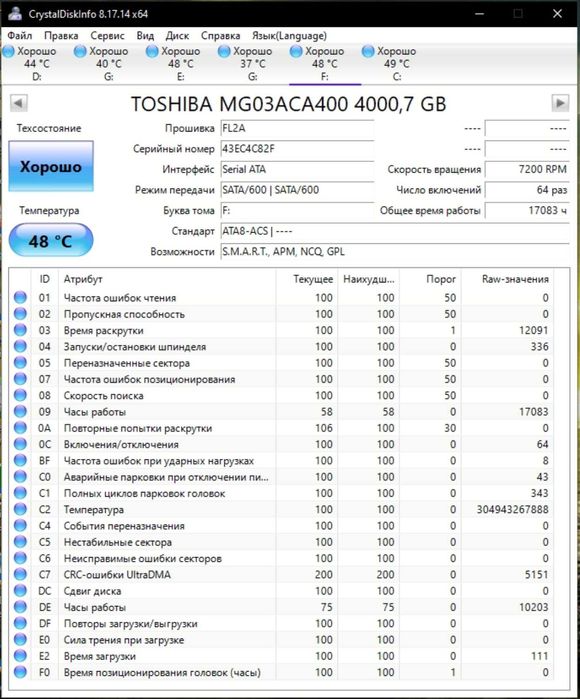Click status icon for attribute 0C

coord(20,444)
